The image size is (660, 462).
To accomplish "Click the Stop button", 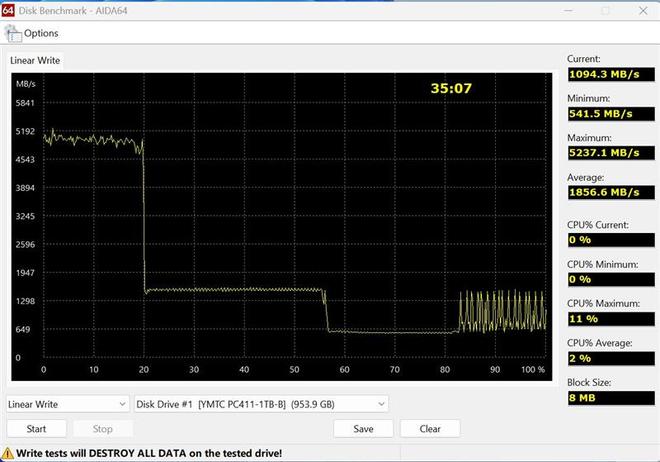I will point(102,429).
